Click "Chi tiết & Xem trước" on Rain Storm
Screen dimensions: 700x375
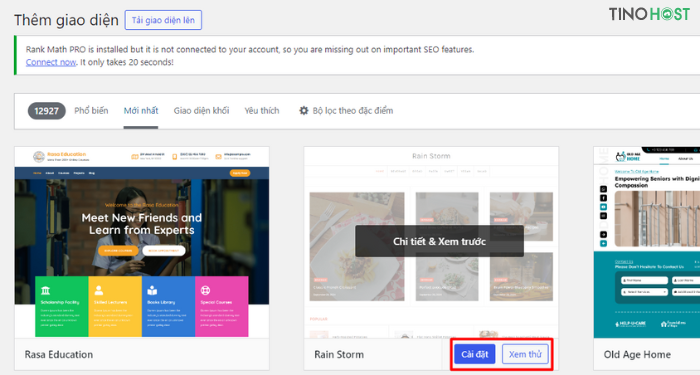click(x=439, y=241)
